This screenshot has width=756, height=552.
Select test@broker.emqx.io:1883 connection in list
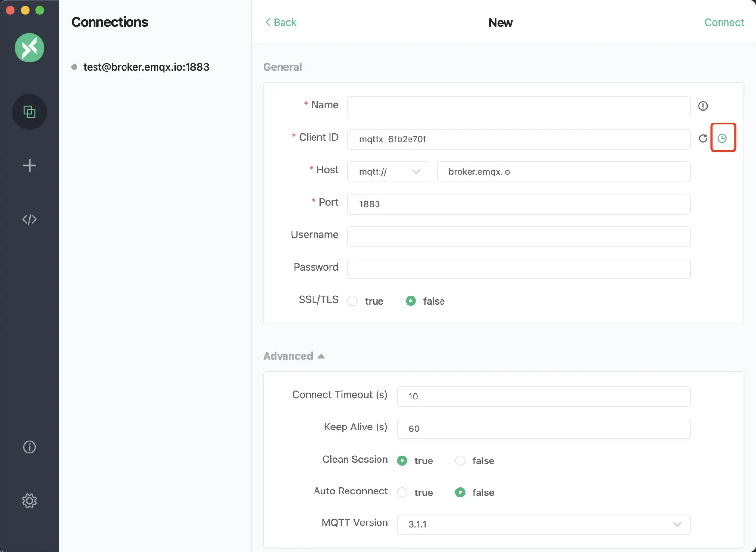coord(146,67)
